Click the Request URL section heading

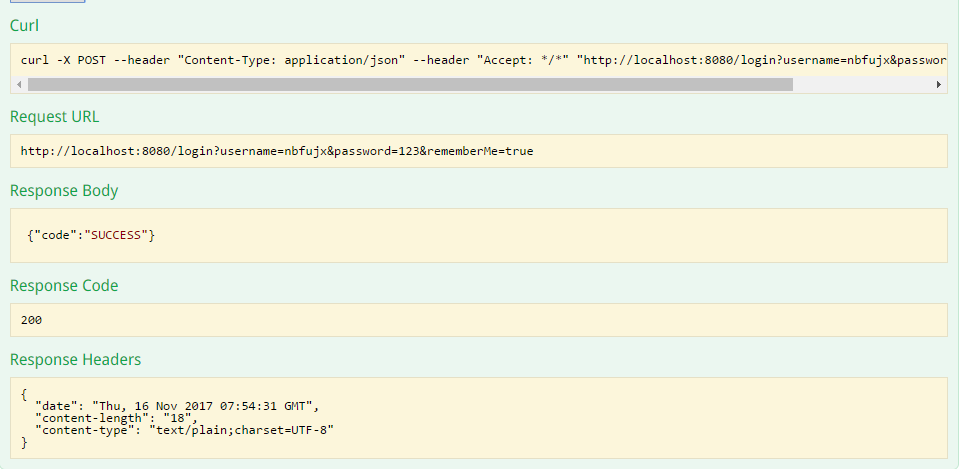pos(54,117)
